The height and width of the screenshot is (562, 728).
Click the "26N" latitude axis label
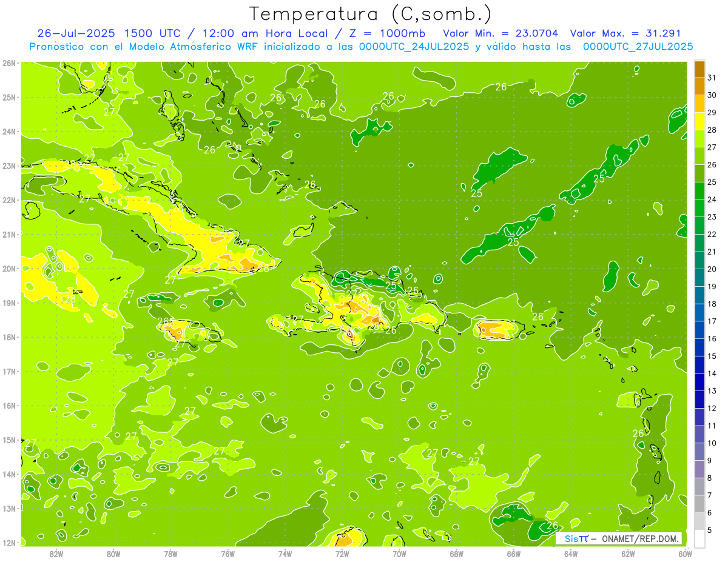click(9, 62)
